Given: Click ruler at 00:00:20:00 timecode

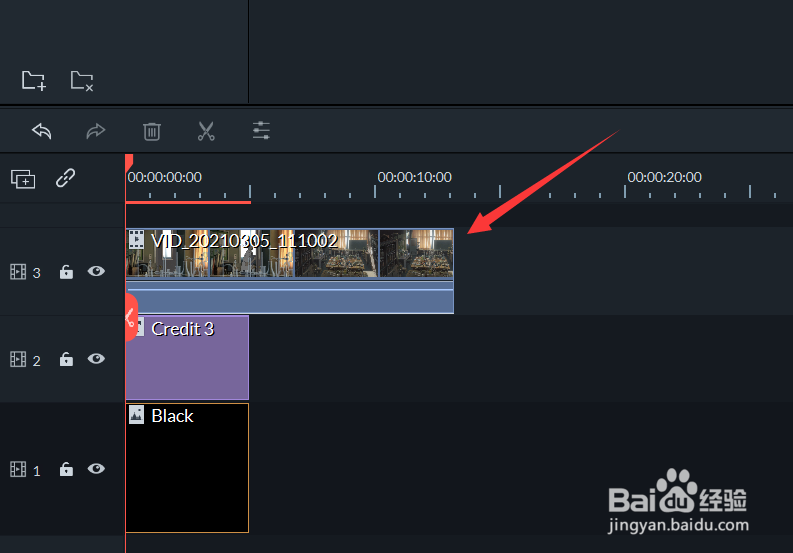Looking at the screenshot, I should pyautogui.click(x=664, y=177).
